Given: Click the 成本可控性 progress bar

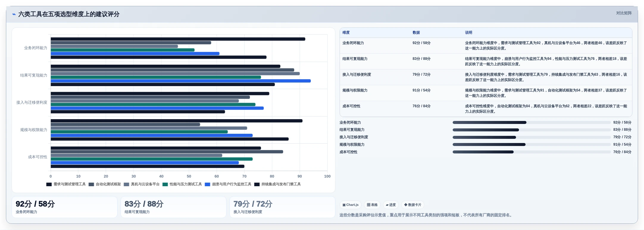Looking at the screenshot, I should pyautogui.click(x=532, y=152).
